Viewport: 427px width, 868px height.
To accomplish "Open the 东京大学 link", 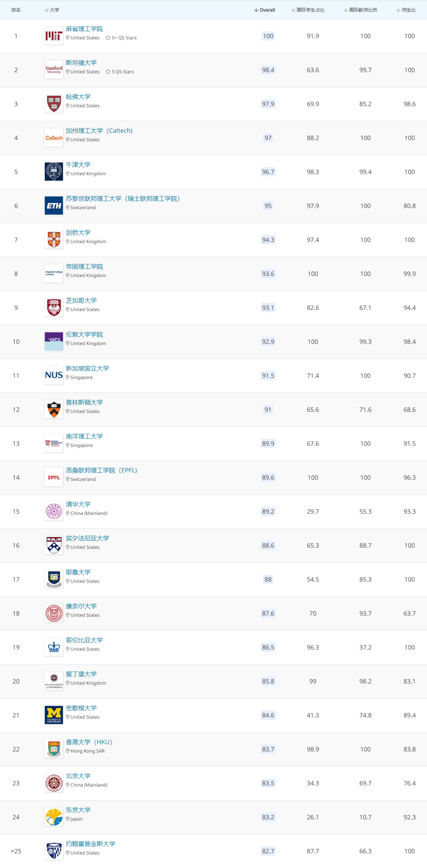I will click(78, 810).
